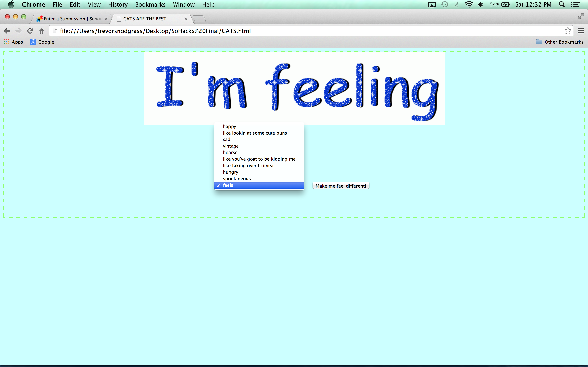The height and width of the screenshot is (367, 588).
Task: Open the History menu
Action: 118,4
